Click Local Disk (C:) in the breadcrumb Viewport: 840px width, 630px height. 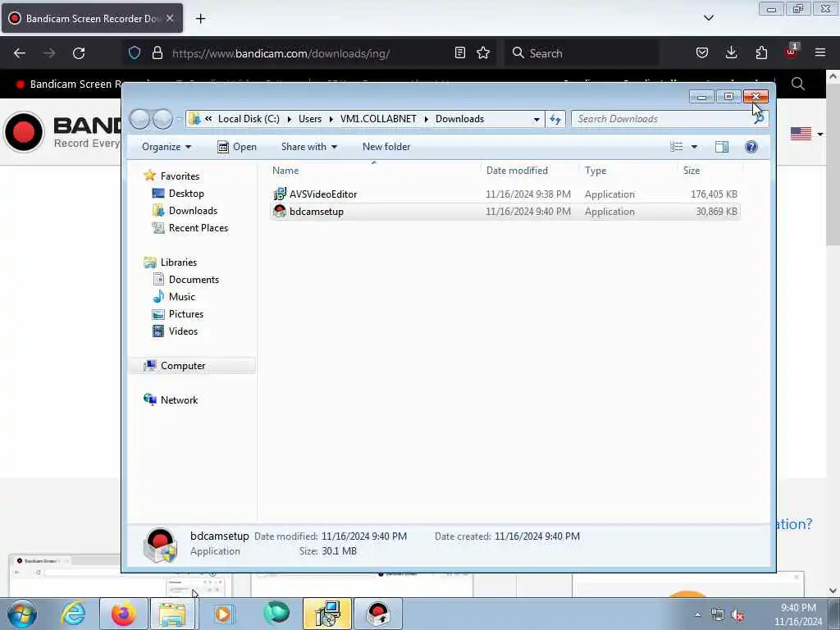coord(249,119)
